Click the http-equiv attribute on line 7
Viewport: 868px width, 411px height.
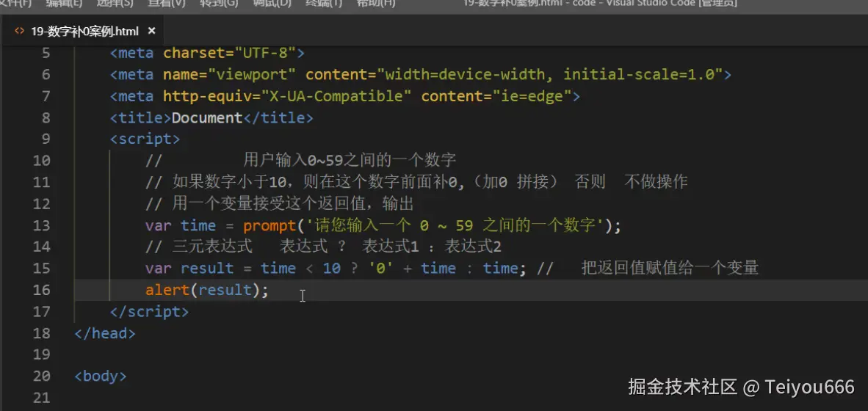(x=208, y=96)
